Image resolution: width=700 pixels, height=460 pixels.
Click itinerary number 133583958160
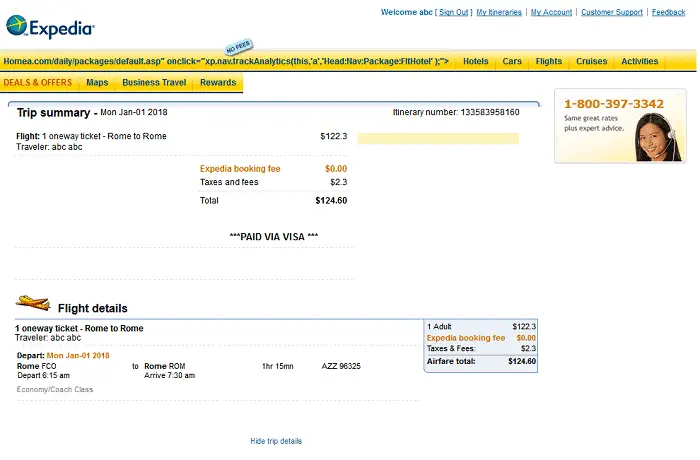coord(490,112)
